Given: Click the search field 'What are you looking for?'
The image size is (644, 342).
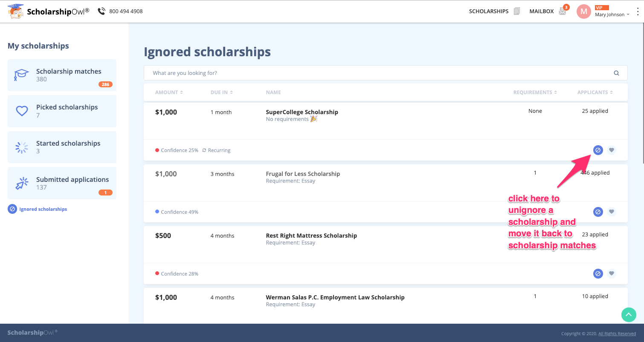Looking at the screenshot, I should (x=386, y=73).
